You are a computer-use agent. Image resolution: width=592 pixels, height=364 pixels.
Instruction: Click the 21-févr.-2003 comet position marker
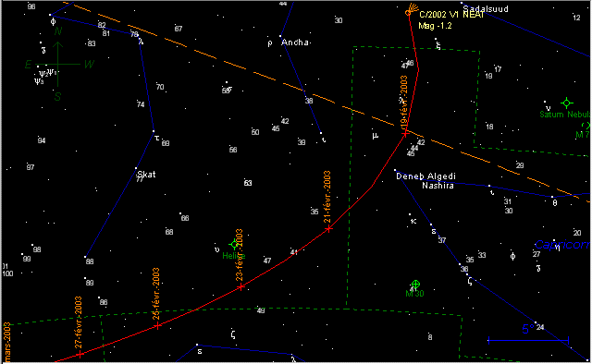329,228
